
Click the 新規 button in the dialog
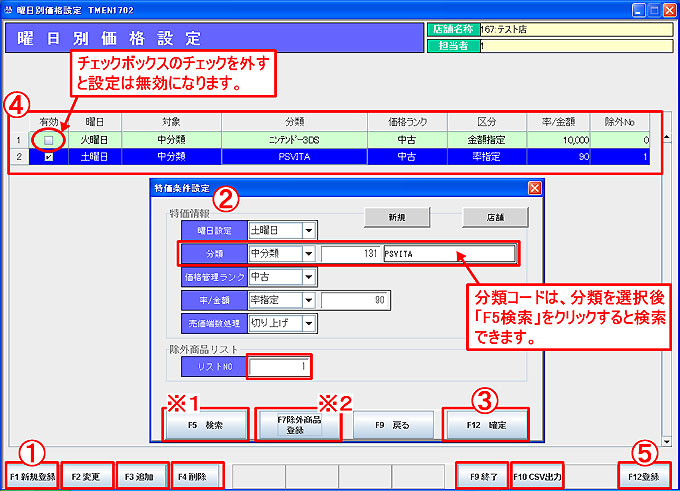(397, 217)
